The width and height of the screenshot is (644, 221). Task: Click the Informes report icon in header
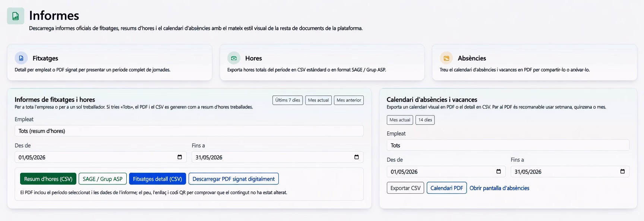[16, 16]
